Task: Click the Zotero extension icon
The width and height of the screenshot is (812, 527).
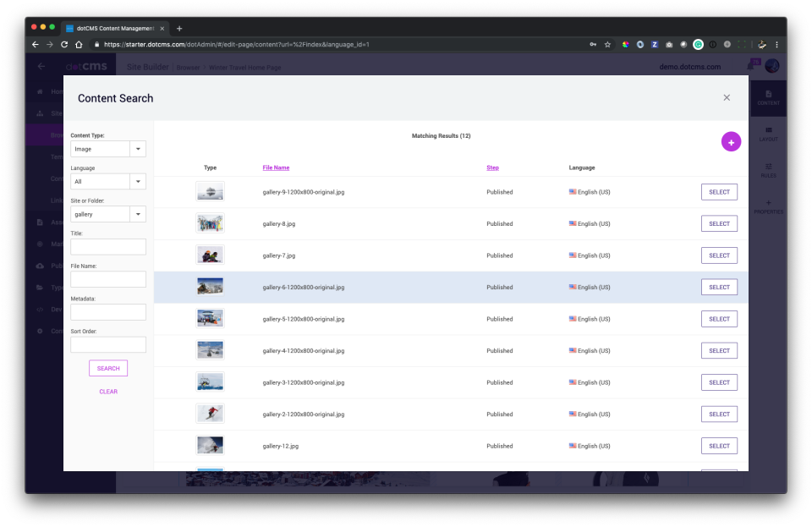Action: tap(654, 44)
